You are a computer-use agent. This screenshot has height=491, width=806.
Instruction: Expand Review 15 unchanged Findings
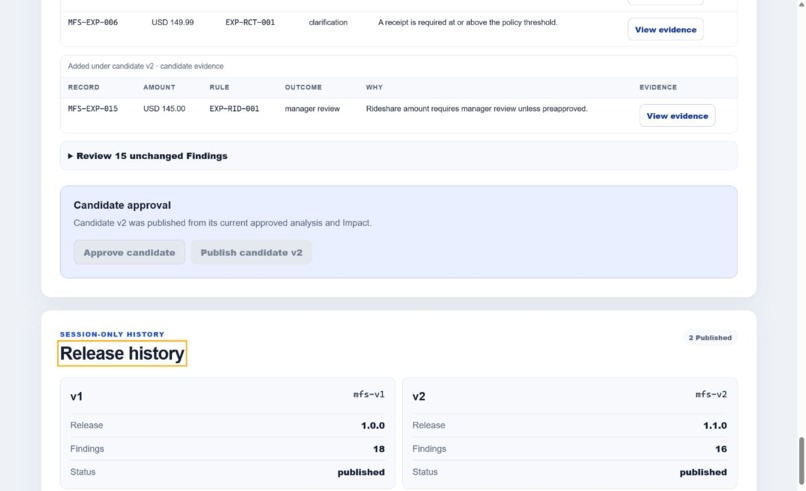coord(398,156)
